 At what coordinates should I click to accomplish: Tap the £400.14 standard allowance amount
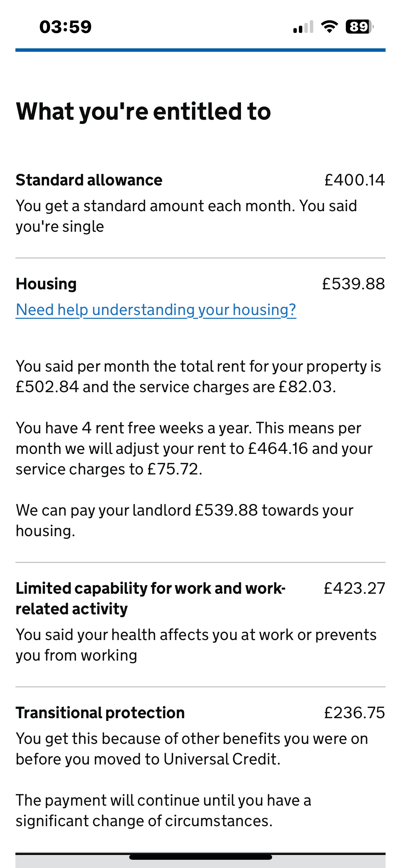(354, 180)
